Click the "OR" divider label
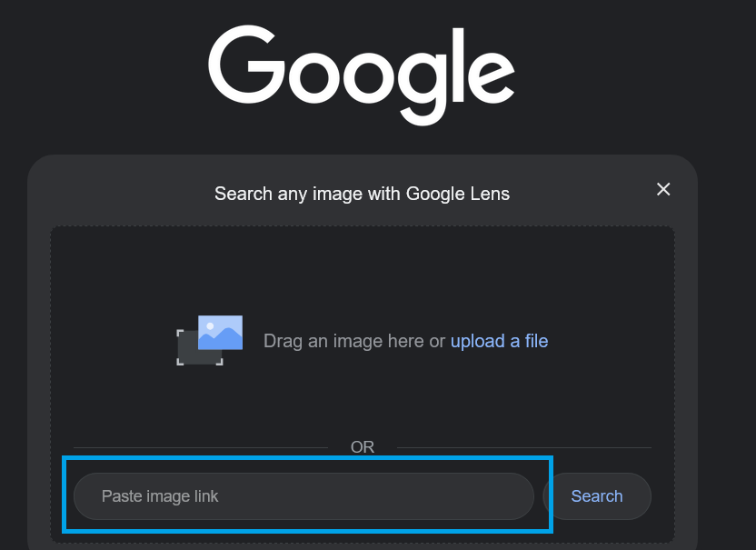This screenshot has width=756, height=550. 363,447
